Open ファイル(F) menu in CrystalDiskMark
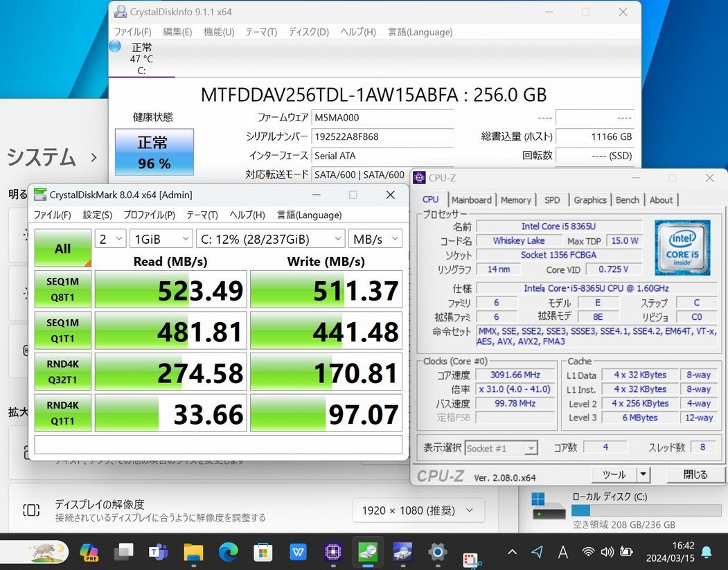The image size is (728, 570). pos(53,215)
